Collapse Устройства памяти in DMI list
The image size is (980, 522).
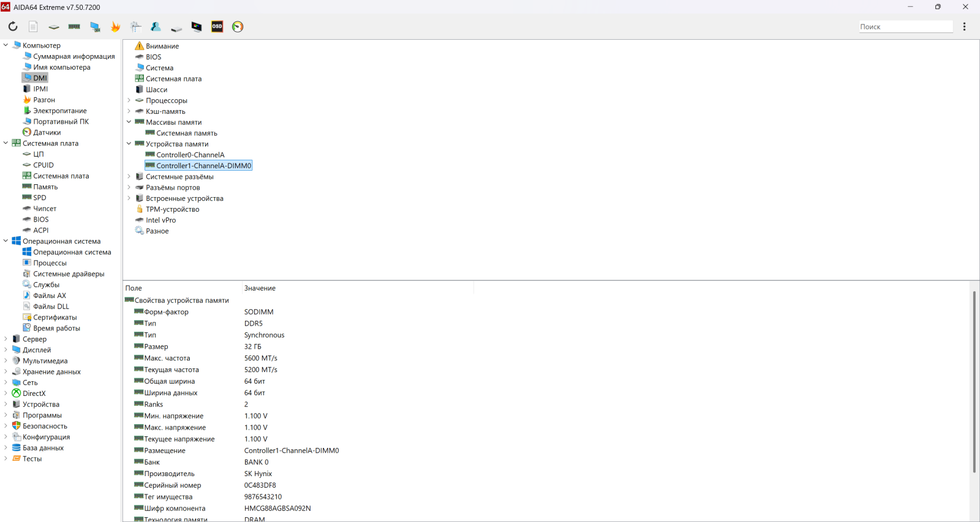(x=129, y=144)
